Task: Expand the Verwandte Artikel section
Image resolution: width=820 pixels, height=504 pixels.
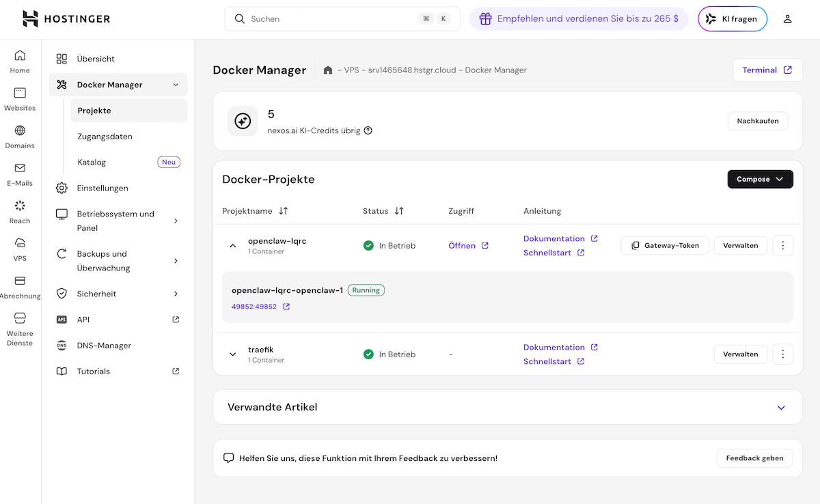Action: pos(781,408)
